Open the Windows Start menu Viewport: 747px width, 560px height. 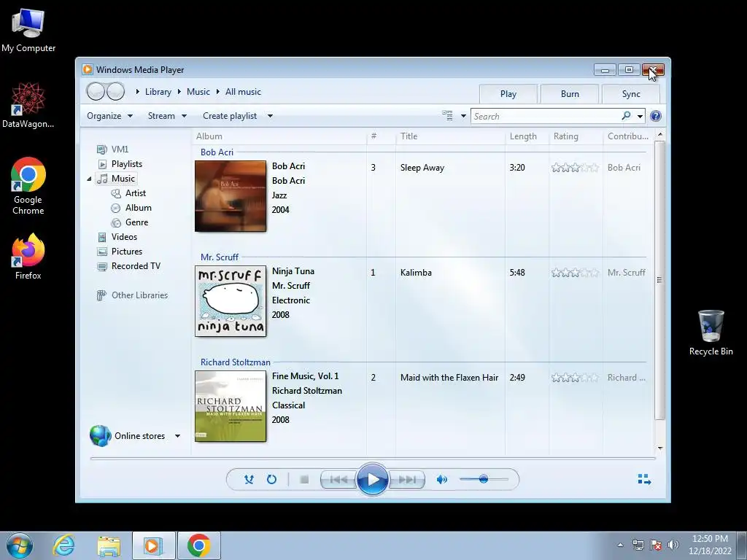20,545
